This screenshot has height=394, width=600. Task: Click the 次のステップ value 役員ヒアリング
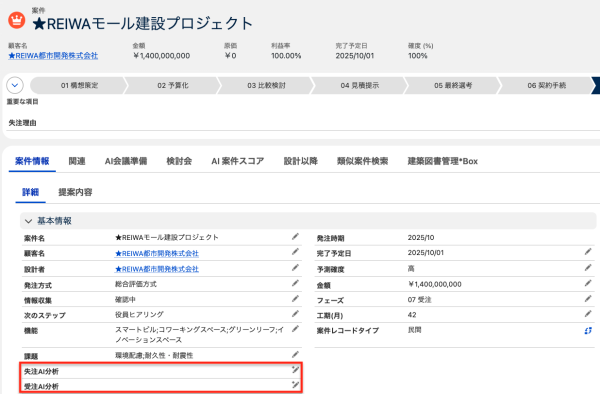pos(139,314)
